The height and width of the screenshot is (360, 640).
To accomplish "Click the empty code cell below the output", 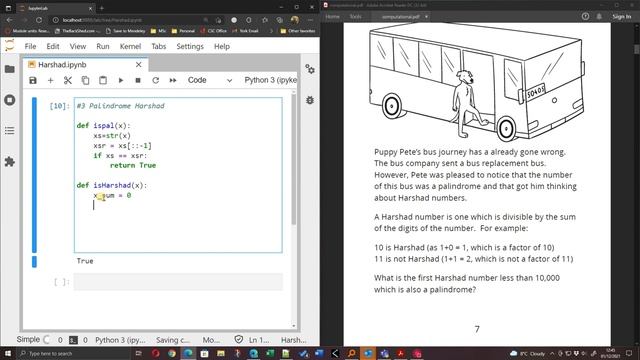I will pyautogui.click(x=178, y=282).
